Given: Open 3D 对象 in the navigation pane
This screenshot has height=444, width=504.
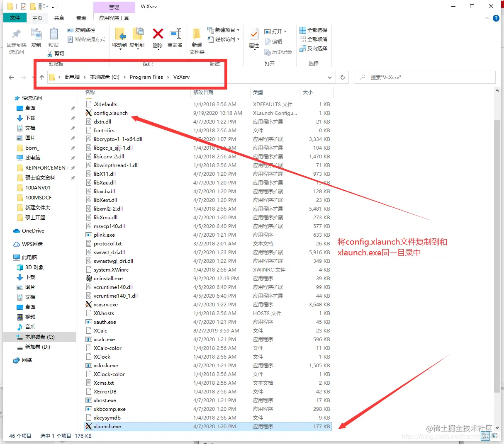Looking at the screenshot, I should (x=34, y=267).
